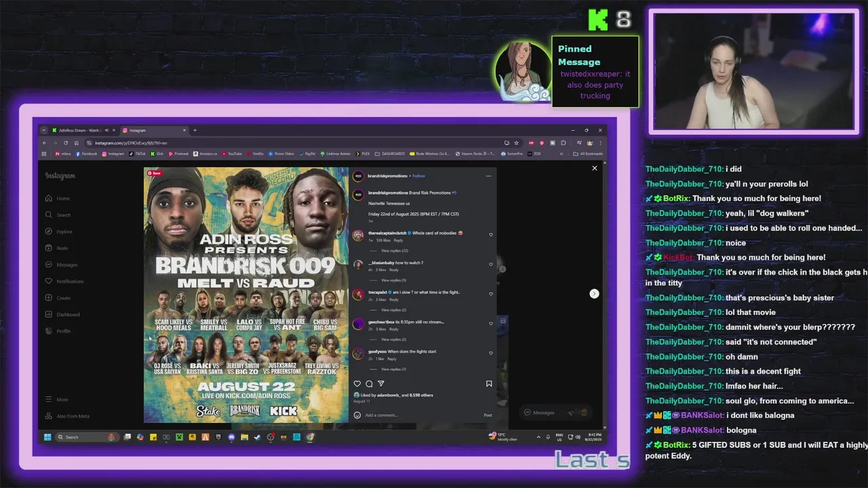The height and width of the screenshot is (488, 868).
Task: Open Kick bookmark
Action: 157,154
